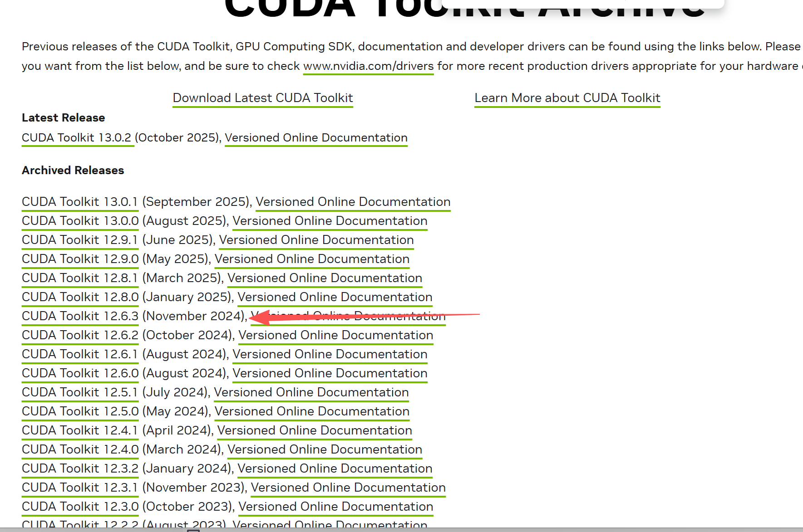The height and width of the screenshot is (532, 803).
Task: Open CUDA Toolkit 12.5.1 link
Action: 80,392
